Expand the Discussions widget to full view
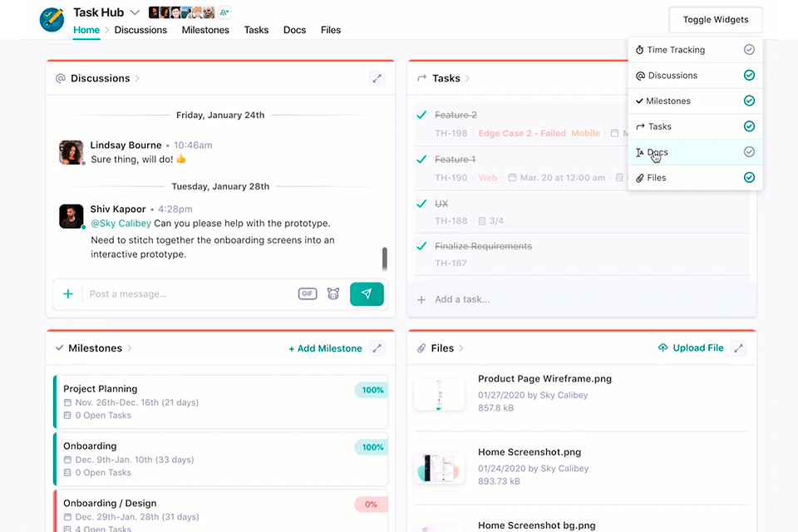 [x=377, y=78]
